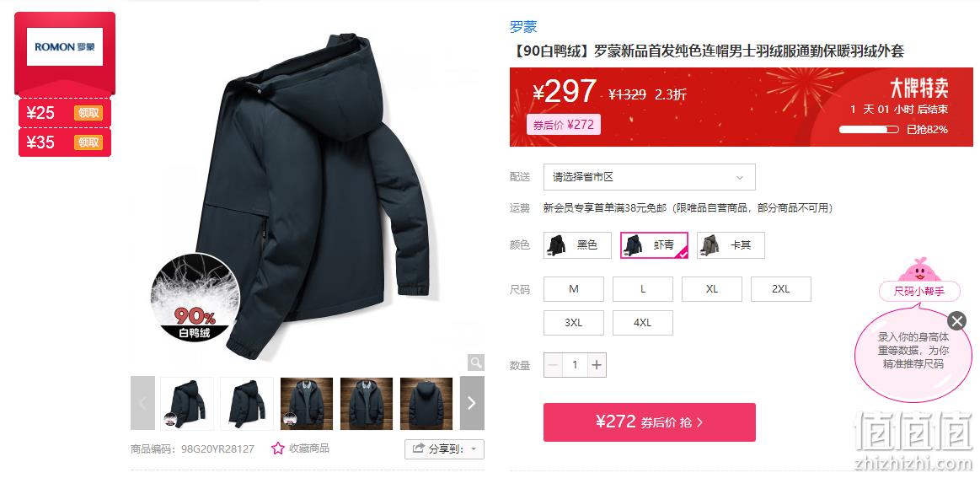Image resolution: width=980 pixels, height=478 pixels.
Task: Decrease quantity with minus button
Action: (x=553, y=365)
